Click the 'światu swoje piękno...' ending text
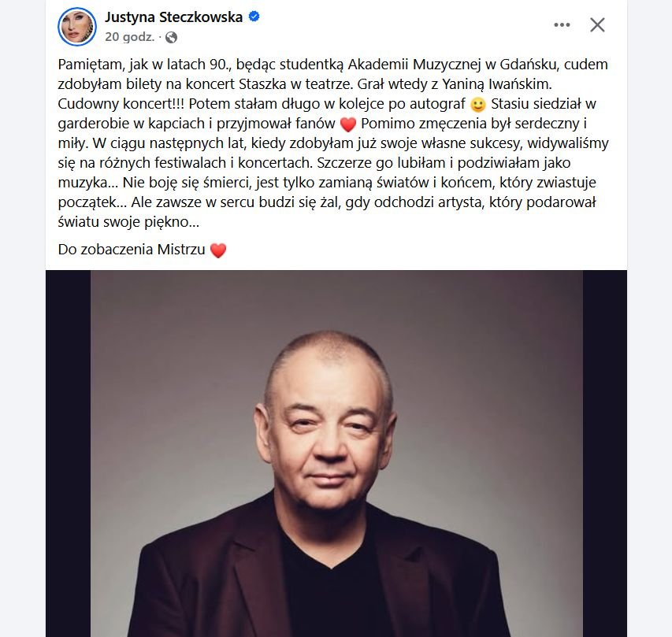Screen dimensions: 672x637 [128, 222]
